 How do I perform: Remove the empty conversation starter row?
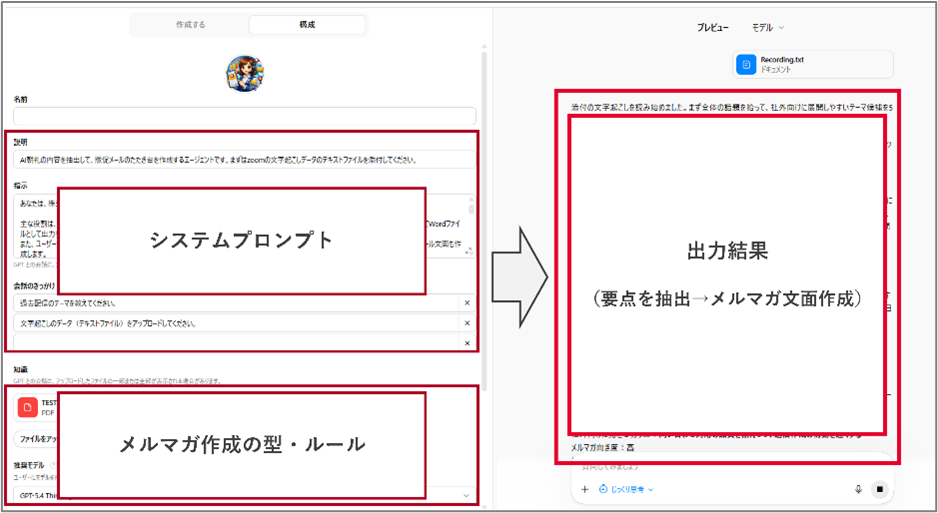point(467,343)
